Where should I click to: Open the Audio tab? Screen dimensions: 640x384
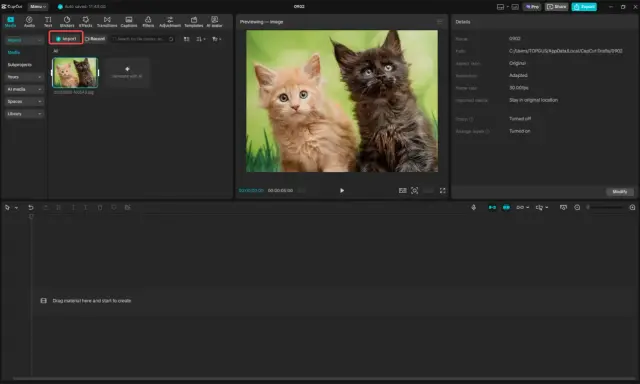[x=29, y=22]
